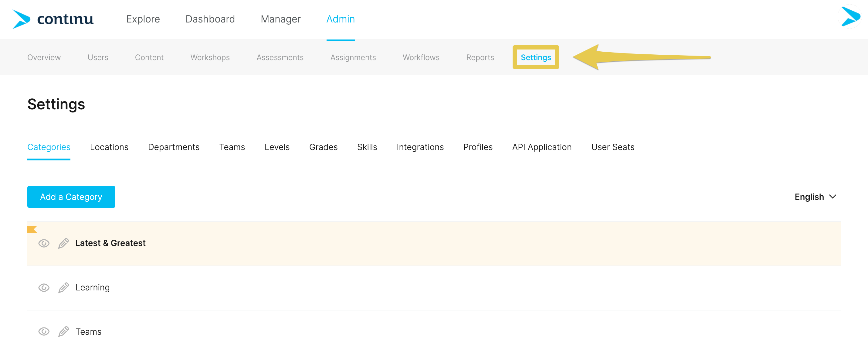Switch to the Profiles settings tab

pyautogui.click(x=478, y=147)
